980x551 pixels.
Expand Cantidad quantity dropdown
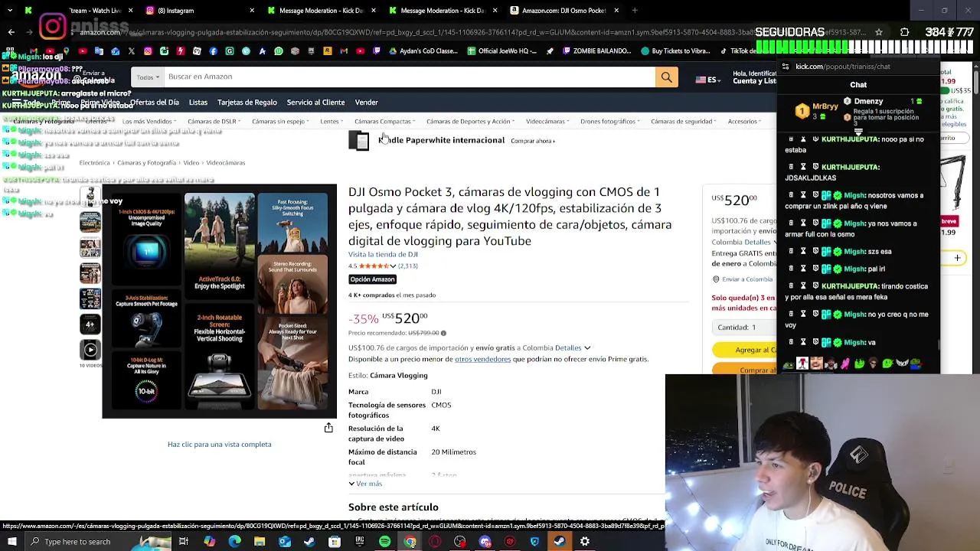pyautogui.click(x=746, y=328)
